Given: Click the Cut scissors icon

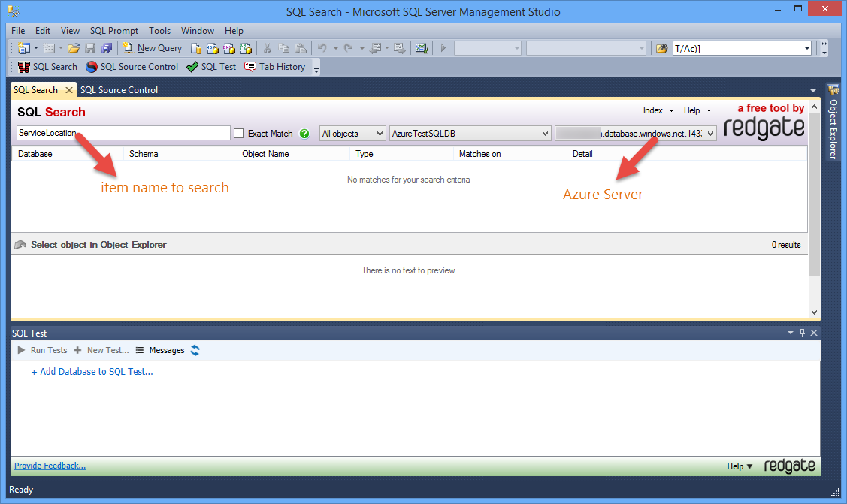Looking at the screenshot, I should (x=267, y=49).
